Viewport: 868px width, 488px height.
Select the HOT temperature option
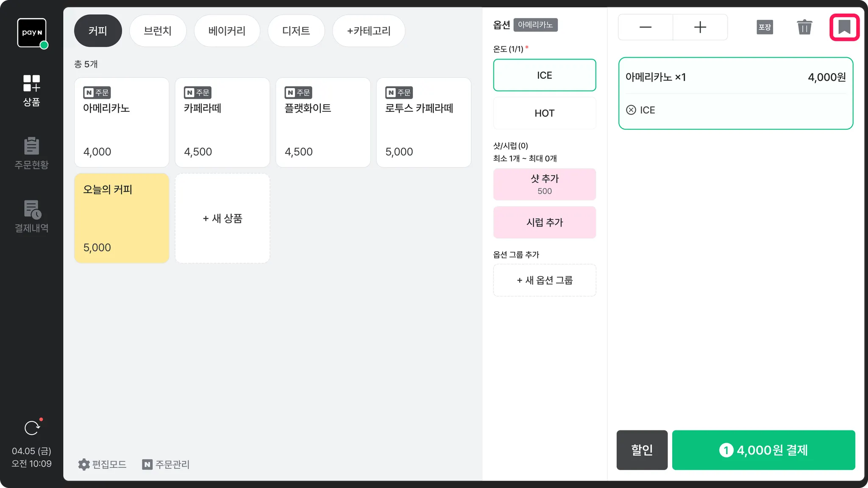point(544,113)
